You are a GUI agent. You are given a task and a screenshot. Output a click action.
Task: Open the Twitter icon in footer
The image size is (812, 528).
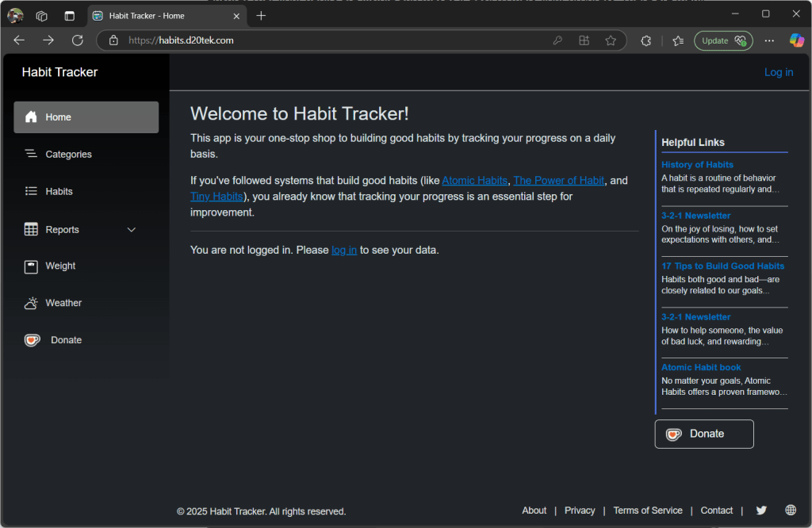pos(761,511)
